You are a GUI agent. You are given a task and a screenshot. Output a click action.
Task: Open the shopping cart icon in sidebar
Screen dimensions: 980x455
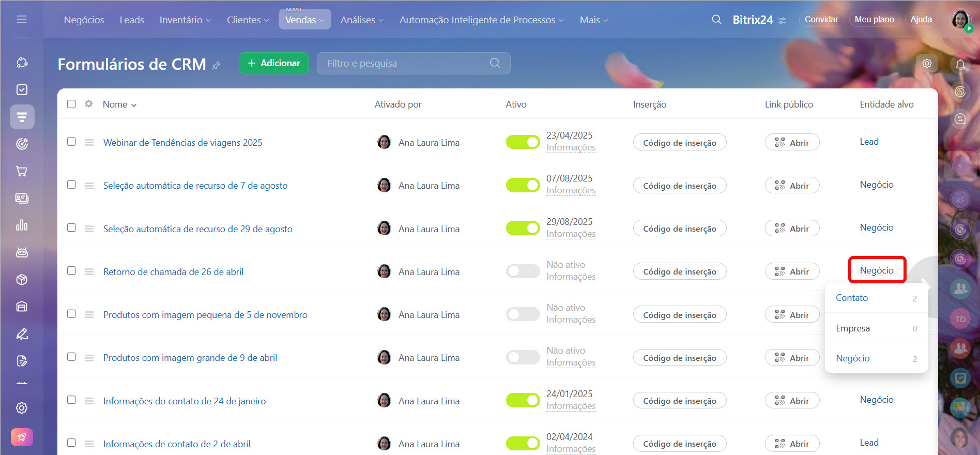coord(22,171)
